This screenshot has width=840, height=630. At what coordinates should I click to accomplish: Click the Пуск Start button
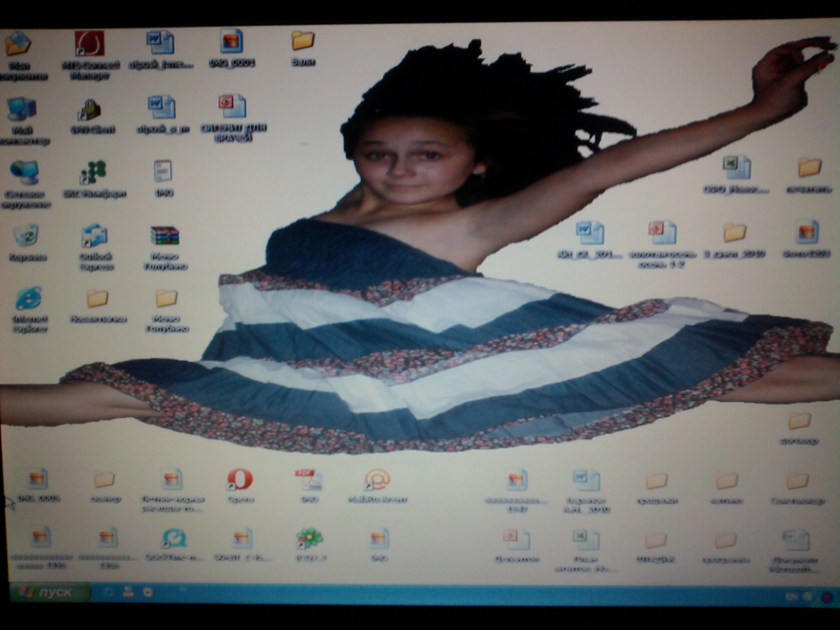point(49,592)
